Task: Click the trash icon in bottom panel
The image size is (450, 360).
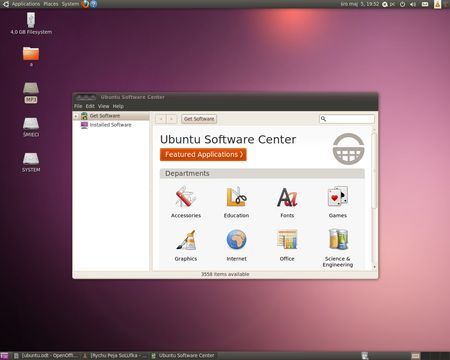Action: tap(365, 356)
